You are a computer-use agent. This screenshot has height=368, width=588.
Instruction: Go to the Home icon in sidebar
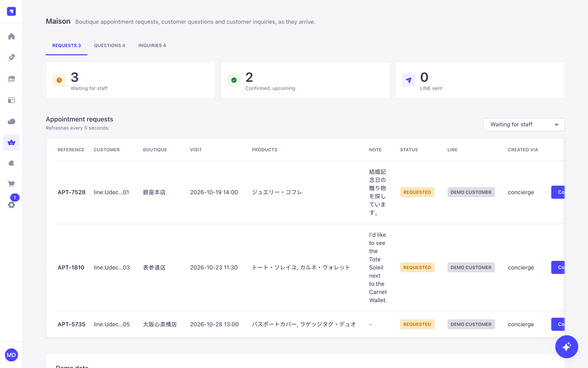click(x=11, y=36)
